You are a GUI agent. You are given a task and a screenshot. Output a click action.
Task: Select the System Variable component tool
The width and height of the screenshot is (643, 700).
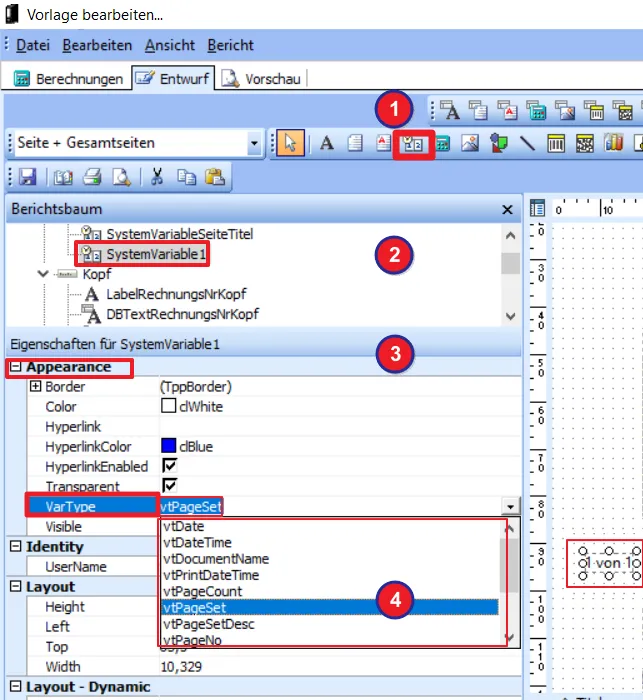point(412,143)
